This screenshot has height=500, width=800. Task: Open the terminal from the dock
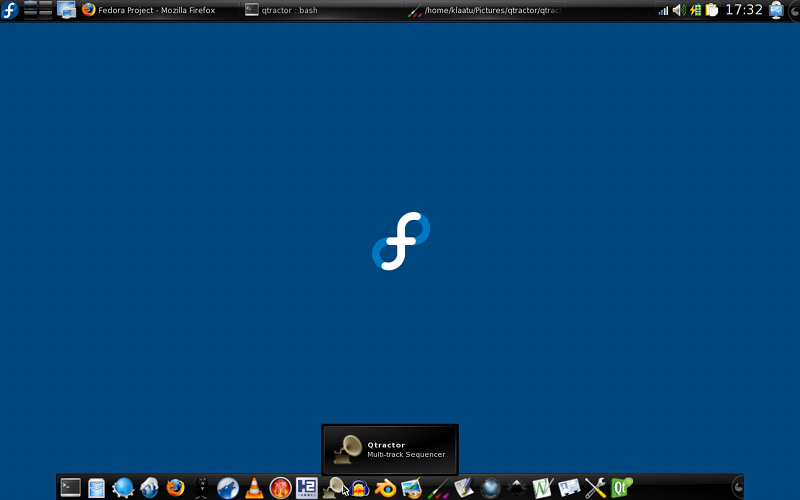coord(70,487)
